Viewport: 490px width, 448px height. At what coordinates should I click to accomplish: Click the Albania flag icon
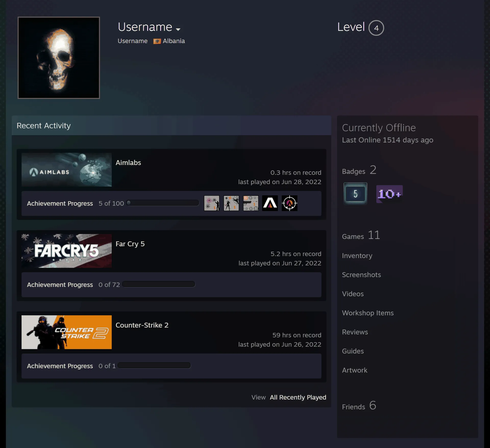(x=157, y=41)
